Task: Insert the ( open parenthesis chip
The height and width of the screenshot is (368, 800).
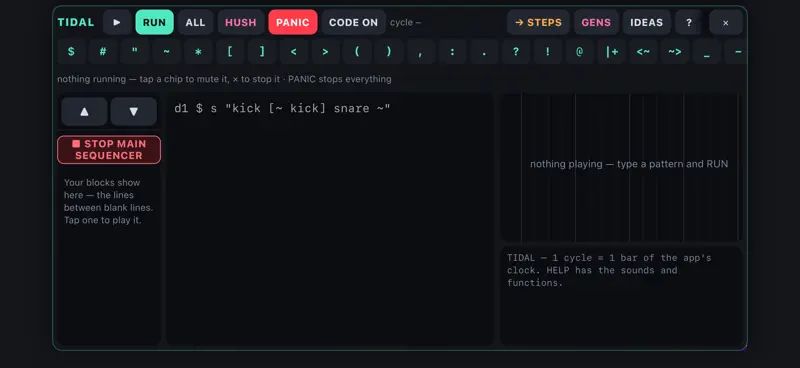Action: click(357, 52)
